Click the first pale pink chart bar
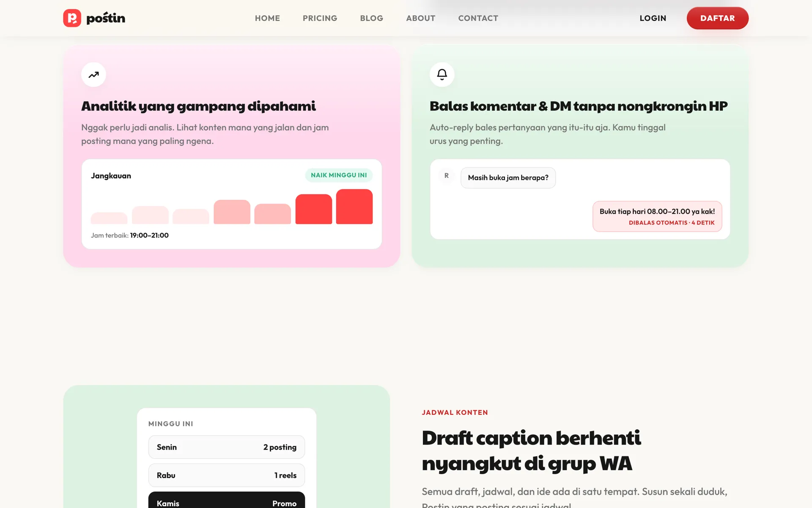812x508 pixels. tap(109, 218)
